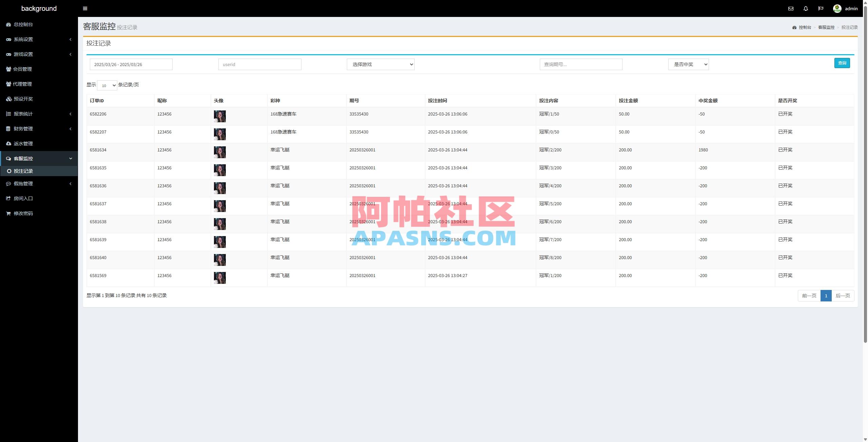This screenshot has height=442, width=868.
Task: Open 会员管理 menu item
Action: [x=22, y=69]
